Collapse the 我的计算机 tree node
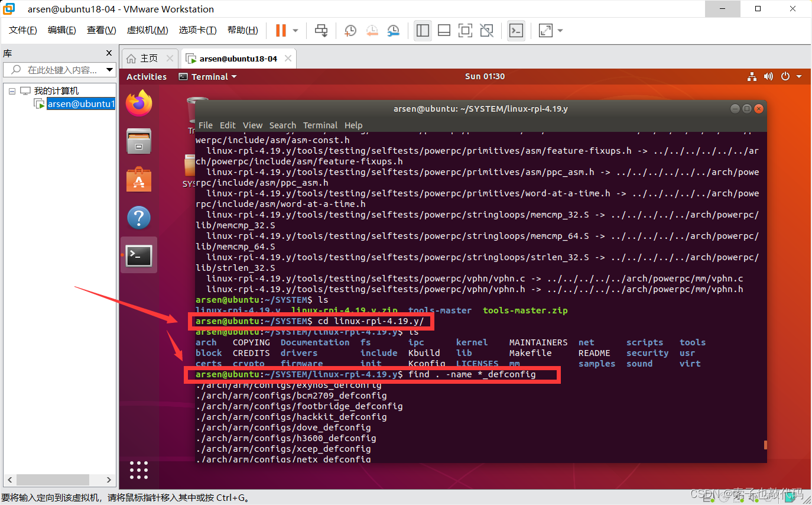 point(12,91)
